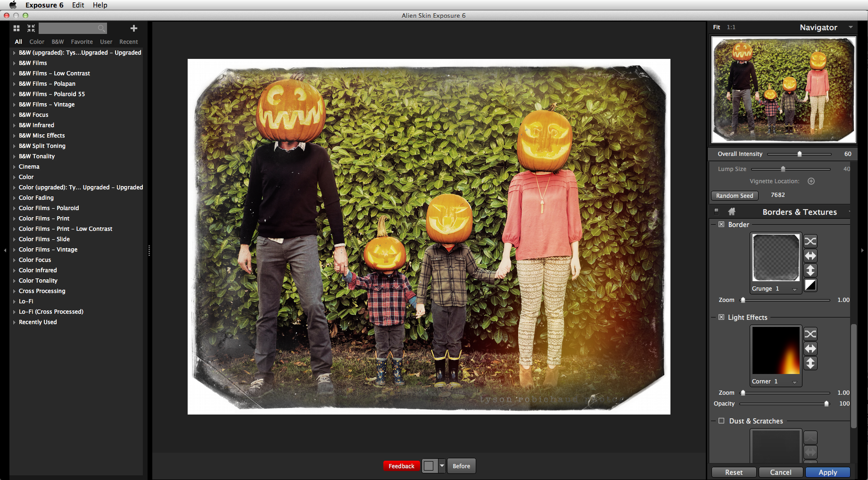
Task: Flip the Border horizontally
Action: pos(810,256)
